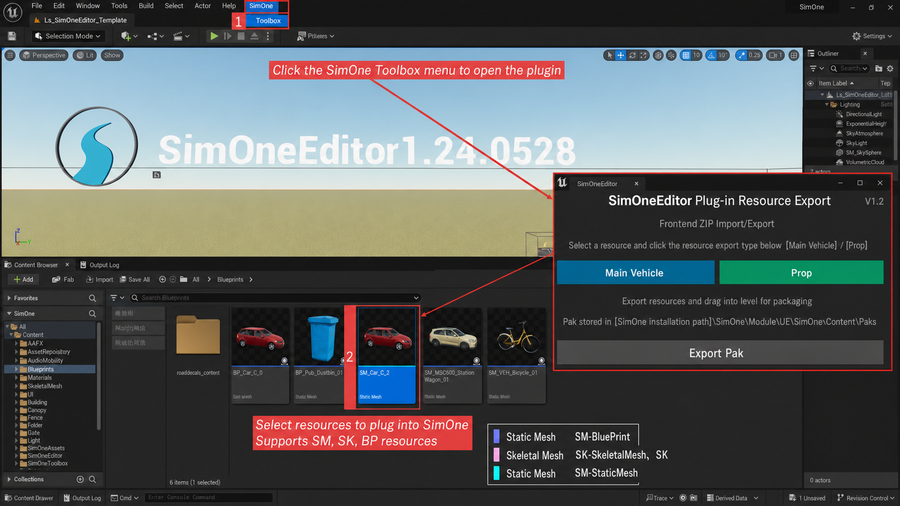Viewport: 900px width, 506px height.
Task: Click Import in Content Browser
Action: tap(99, 279)
